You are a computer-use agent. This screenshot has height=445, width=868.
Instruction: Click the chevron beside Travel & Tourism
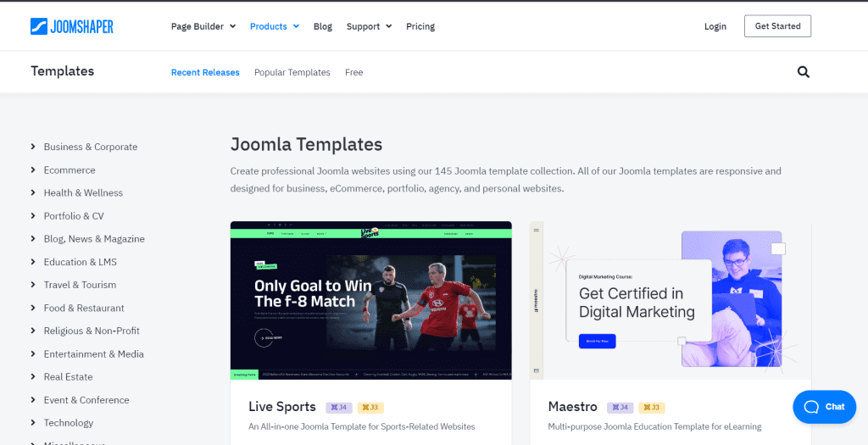coord(33,285)
